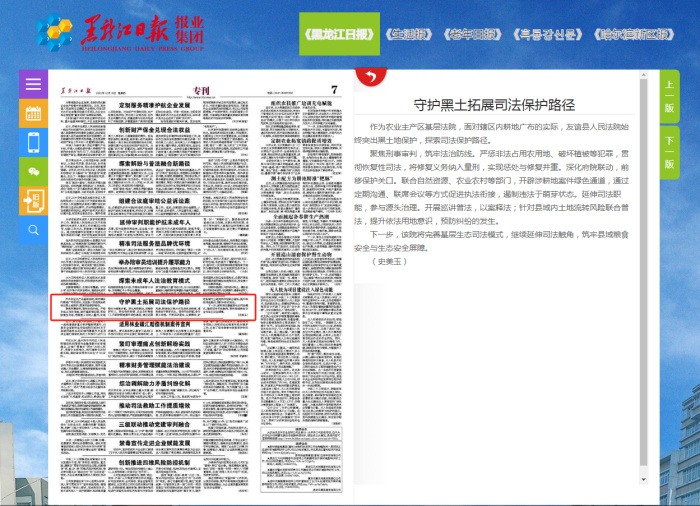Select the 《黑龙江日报》 tab

click(338, 33)
